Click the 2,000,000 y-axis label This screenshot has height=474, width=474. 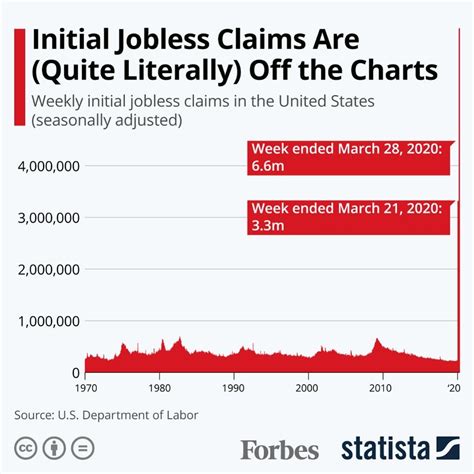pyautogui.click(x=49, y=270)
